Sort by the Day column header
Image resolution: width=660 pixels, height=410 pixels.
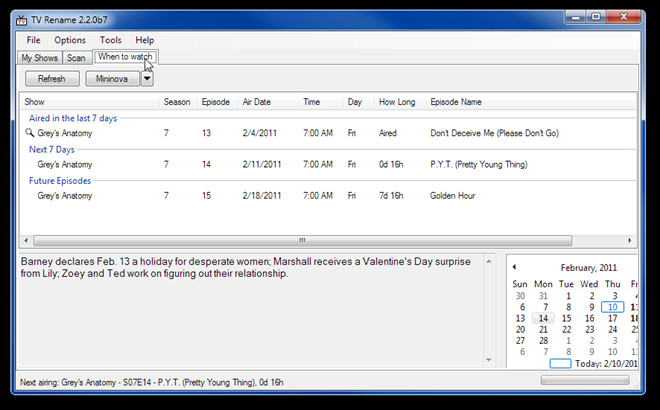pyautogui.click(x=359, y=102)
